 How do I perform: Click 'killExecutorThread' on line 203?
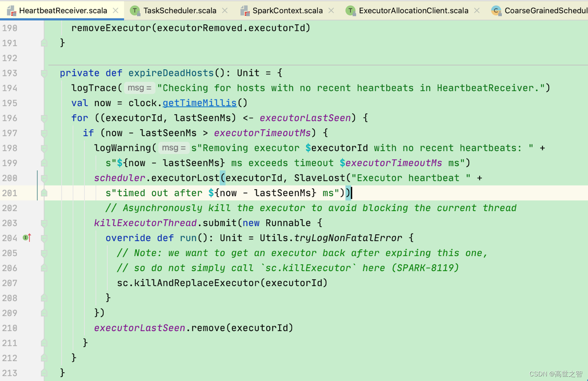coord(145,223)
